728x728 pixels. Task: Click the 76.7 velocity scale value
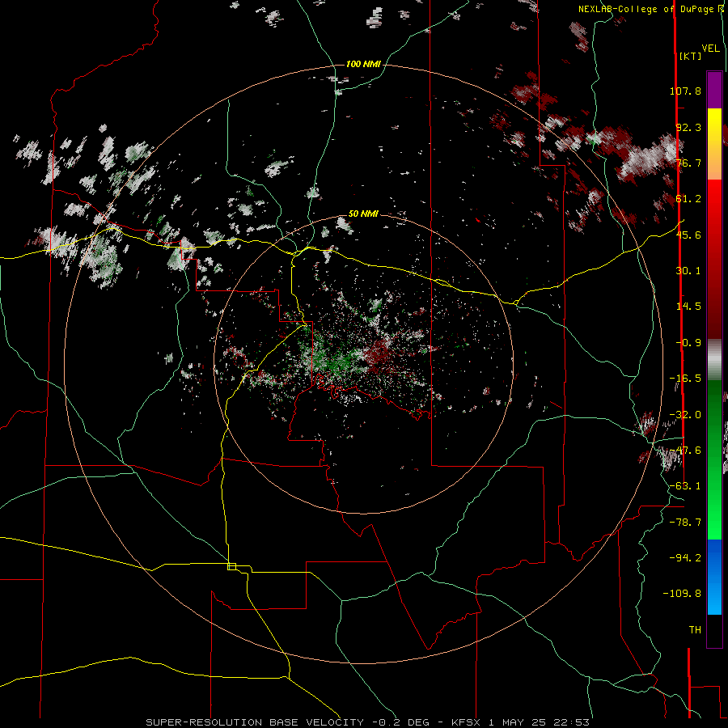[688, 163]
